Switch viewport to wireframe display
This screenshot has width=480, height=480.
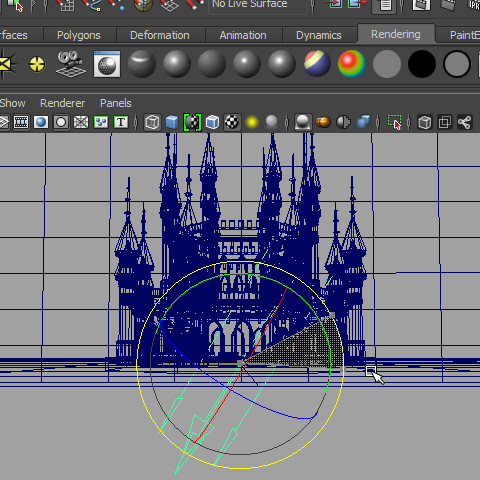pyautogui.click(x=152, y=122)
